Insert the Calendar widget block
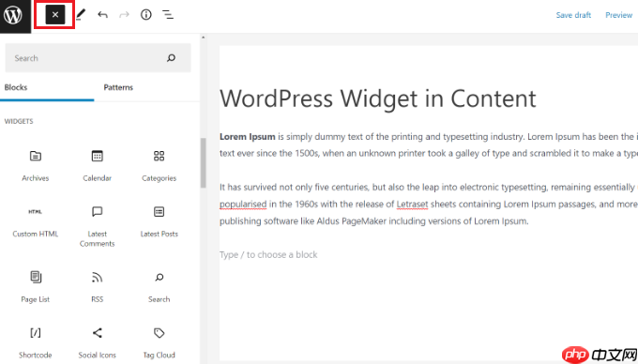Viewport: 638px width, 364px height. coord(98,166)
